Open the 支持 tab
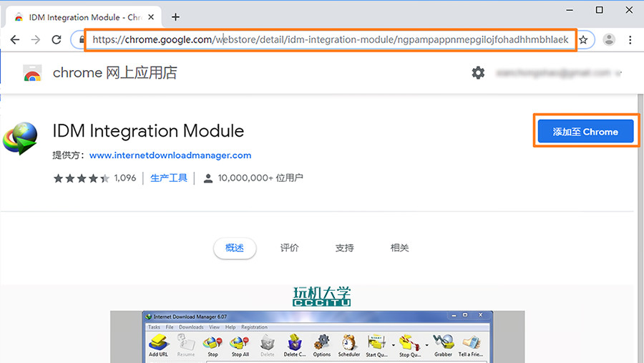 (344, 248)
